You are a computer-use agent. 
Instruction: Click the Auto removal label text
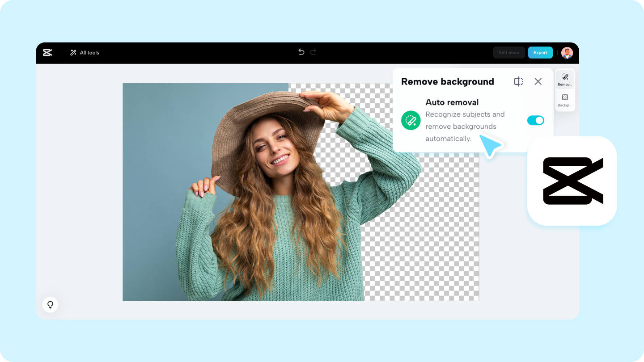tap(452, 102)
